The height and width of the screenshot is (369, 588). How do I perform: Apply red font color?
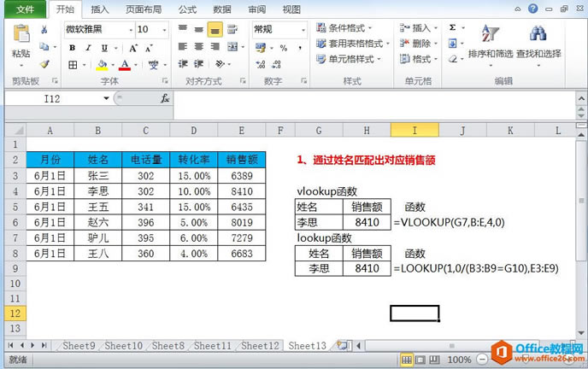(125, 65)
